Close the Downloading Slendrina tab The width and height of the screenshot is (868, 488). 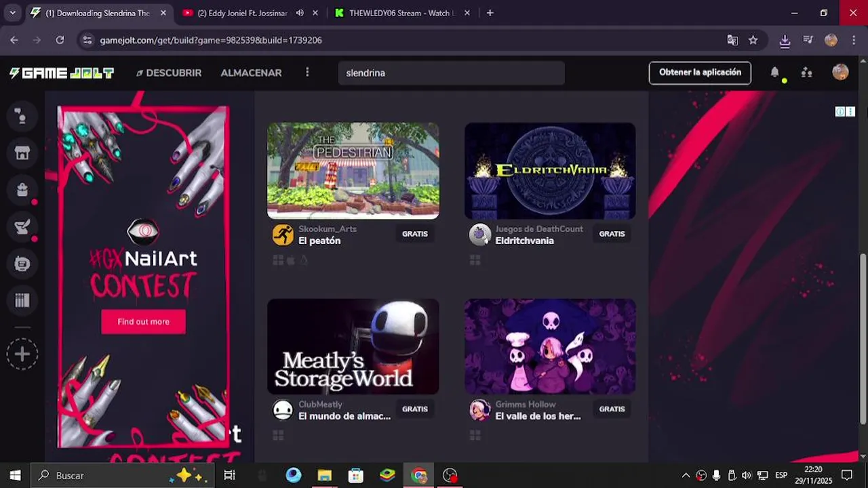click(163, 13)
